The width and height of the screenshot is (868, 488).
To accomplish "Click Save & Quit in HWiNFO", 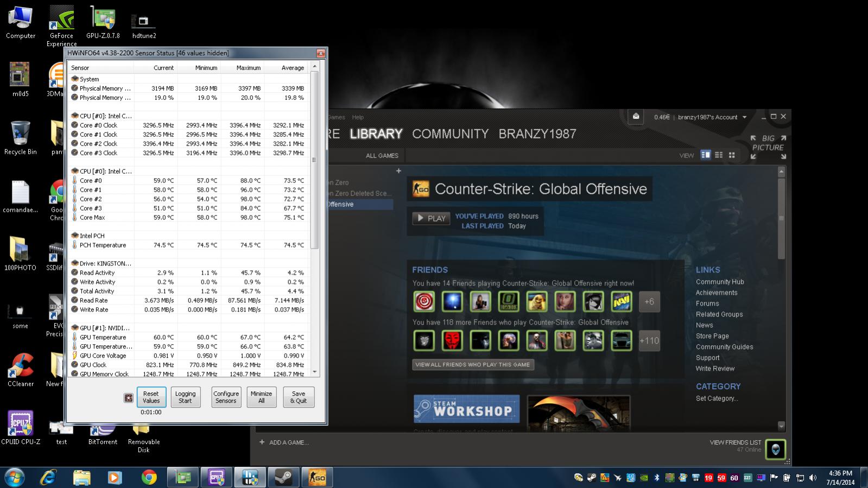I will tap(298, 397).
